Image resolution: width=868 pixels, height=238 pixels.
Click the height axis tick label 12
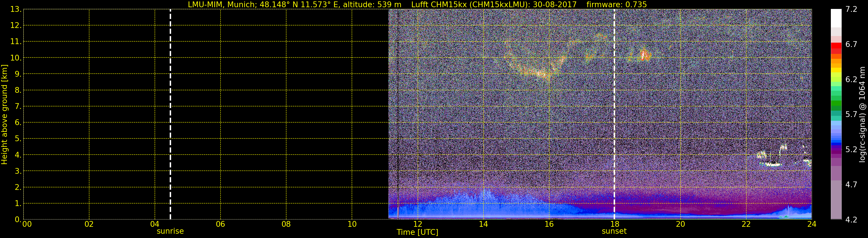click(x=16, y=25)
